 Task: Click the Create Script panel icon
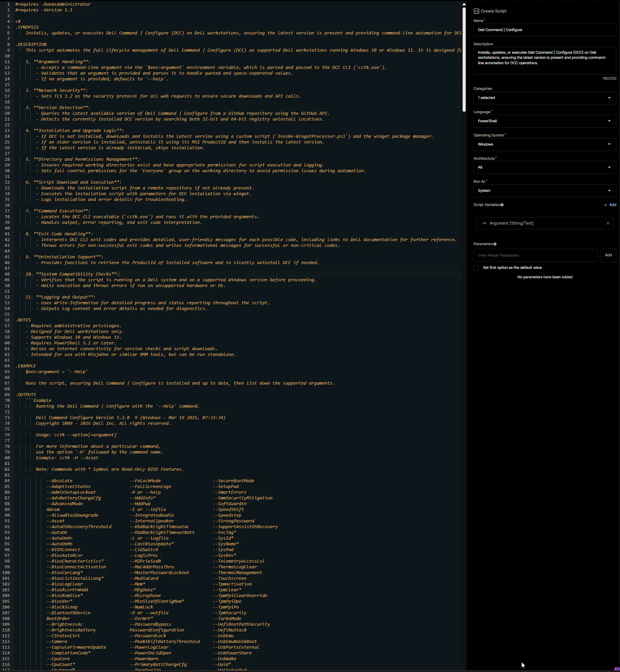pyautogui.click(x=476, y=11)
